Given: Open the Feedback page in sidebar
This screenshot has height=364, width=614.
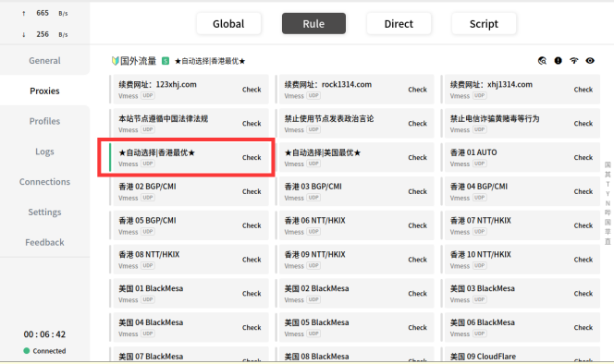Looking at the screenshot, I should click(44, 242).
